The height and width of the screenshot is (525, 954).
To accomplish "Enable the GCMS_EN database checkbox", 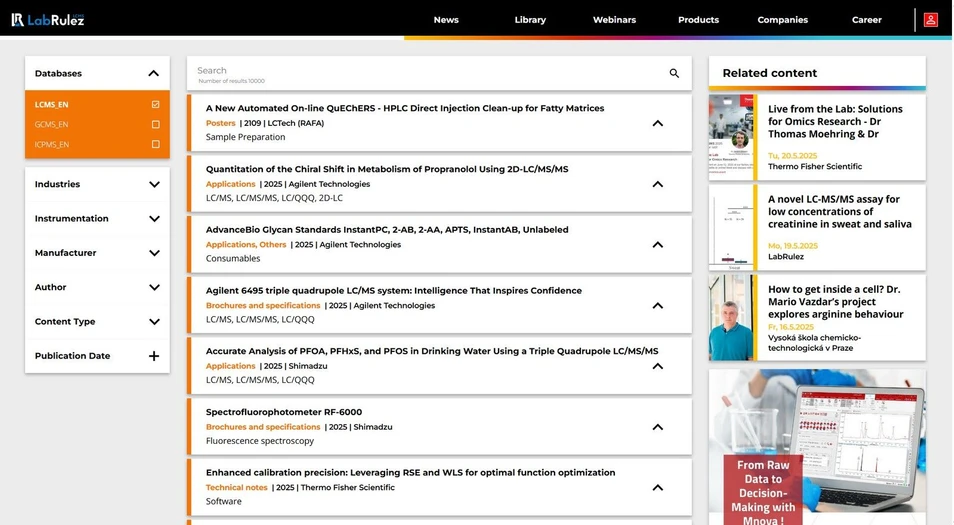I will [x=155, y=124].
